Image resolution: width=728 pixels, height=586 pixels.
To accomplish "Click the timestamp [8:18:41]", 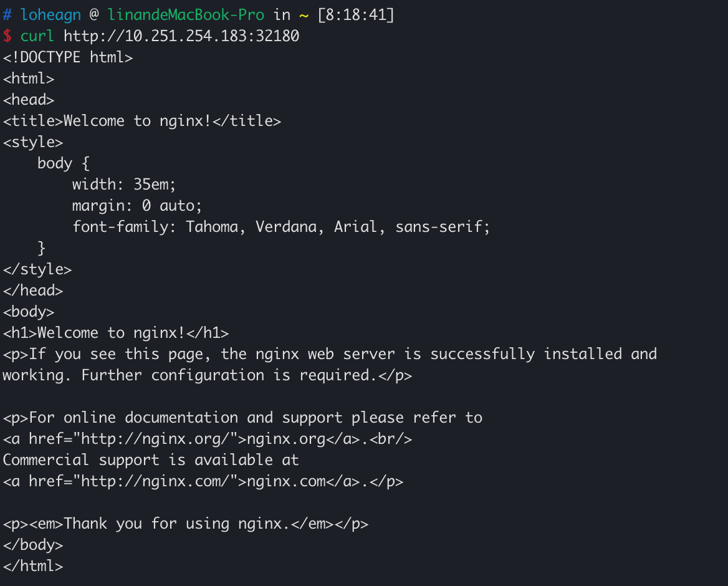I will point(355,15).
